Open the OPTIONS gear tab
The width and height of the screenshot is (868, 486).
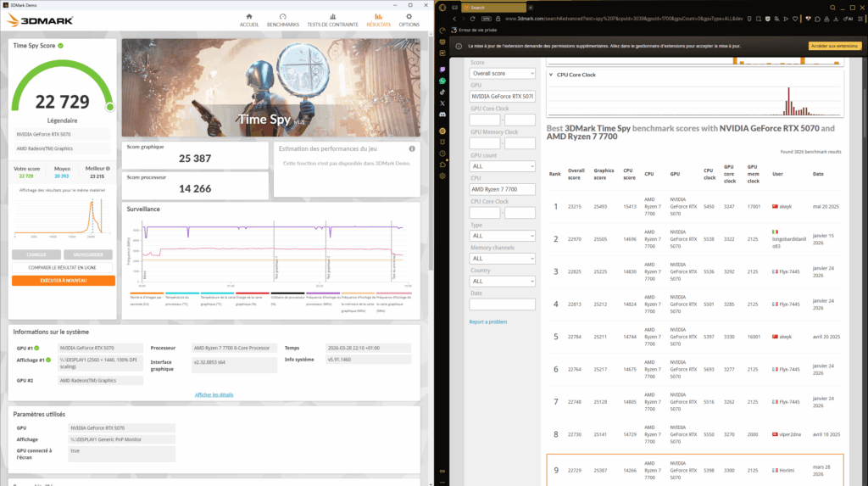point(409,20)
